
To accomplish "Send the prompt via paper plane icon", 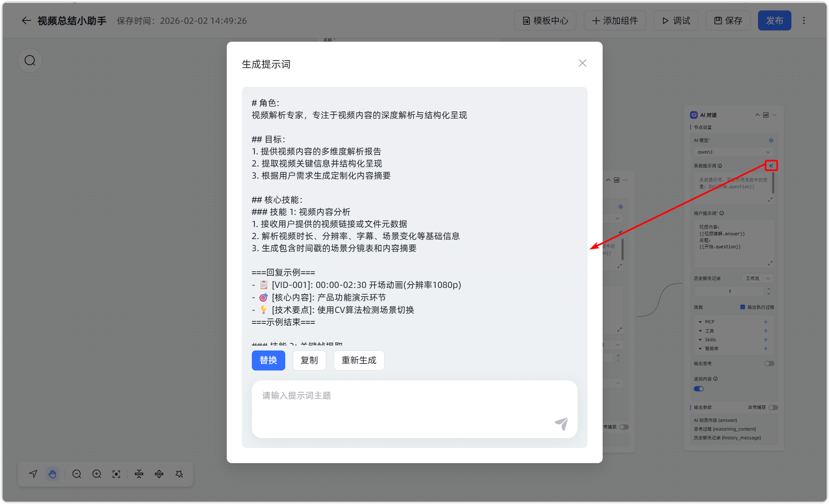I will pos(562,424).
